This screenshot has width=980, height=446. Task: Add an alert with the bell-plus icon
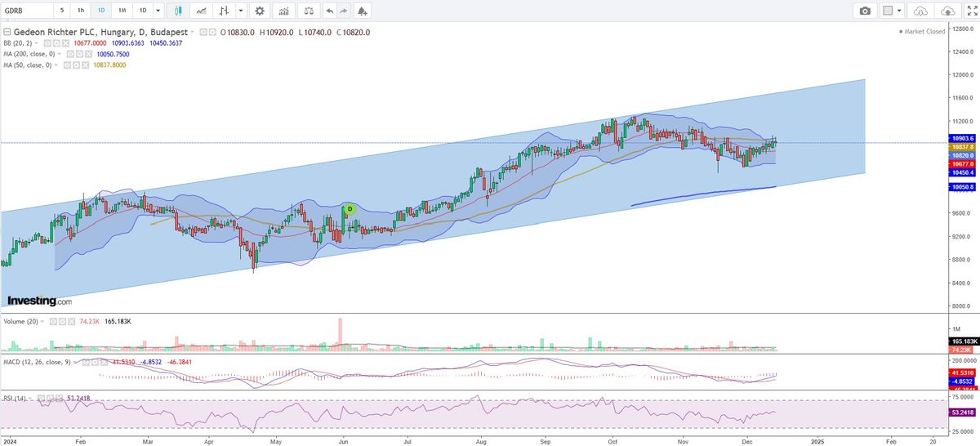click(x=362, y=11)
